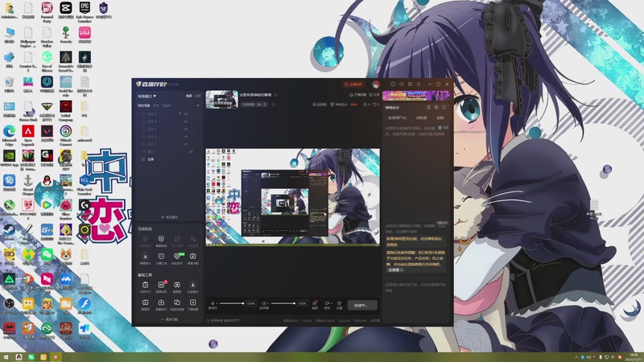Viewport: 644px width, 362px height.
Task: Open the red-badged AI icon under 基础工具
Action: 161,285
